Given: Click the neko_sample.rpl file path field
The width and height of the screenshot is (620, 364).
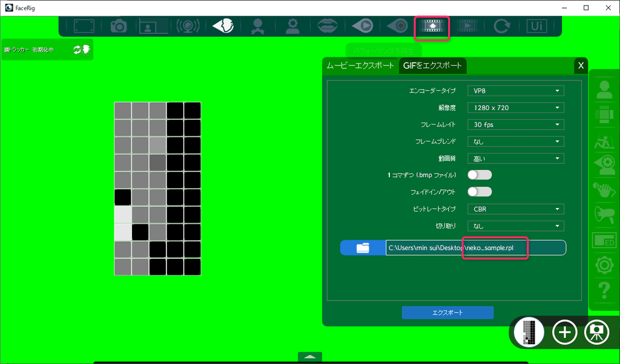Looking at the screenshot, I should click(x=475, y=248).
